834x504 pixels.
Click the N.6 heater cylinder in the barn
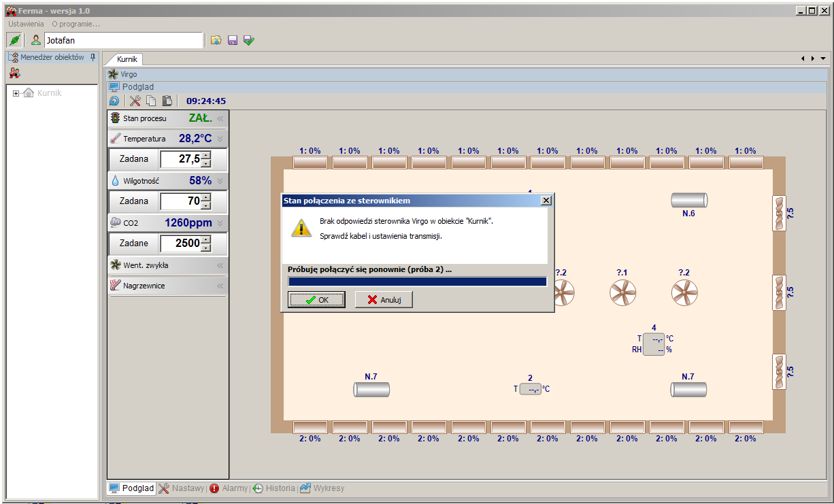coord(689,200)
